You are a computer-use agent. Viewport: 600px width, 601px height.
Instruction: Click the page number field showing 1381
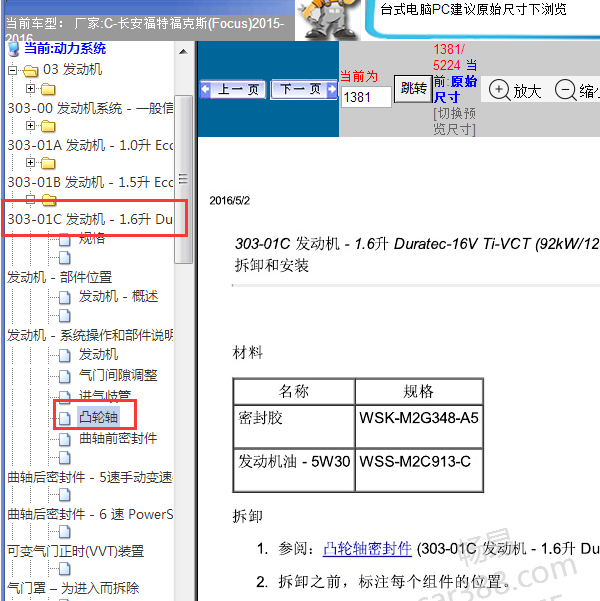point(366,97)
